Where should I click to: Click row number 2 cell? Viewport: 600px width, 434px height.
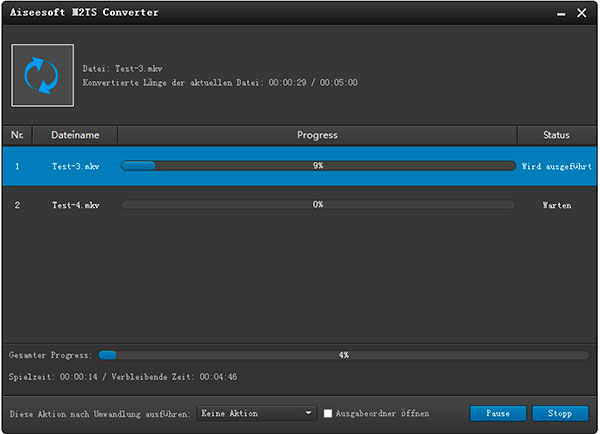pyautogui.click(x=17, y=206)
